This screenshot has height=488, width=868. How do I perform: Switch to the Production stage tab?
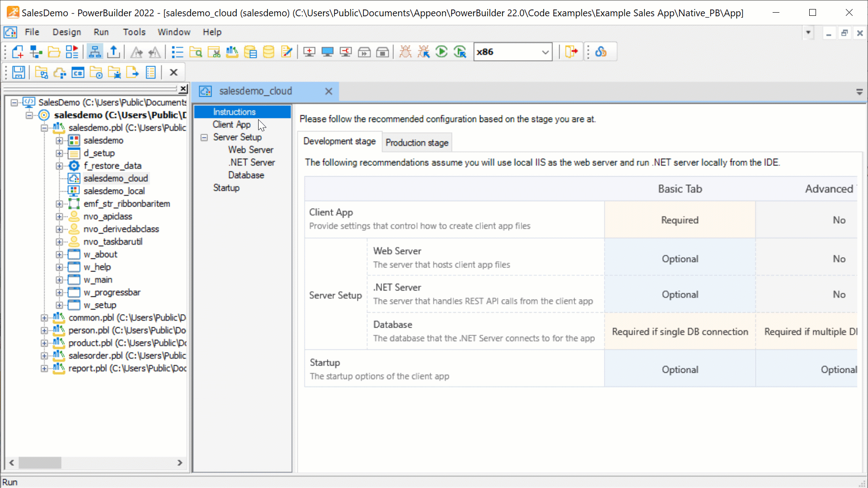pos(417,143)
